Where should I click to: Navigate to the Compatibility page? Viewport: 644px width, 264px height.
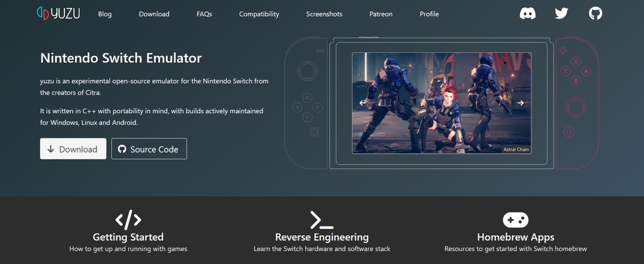259,14
